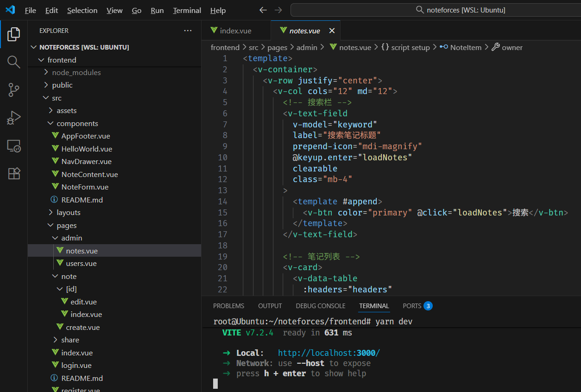
Task: Go forward with the right arrow
Action: pyautogui.click(x=278, y=10)
